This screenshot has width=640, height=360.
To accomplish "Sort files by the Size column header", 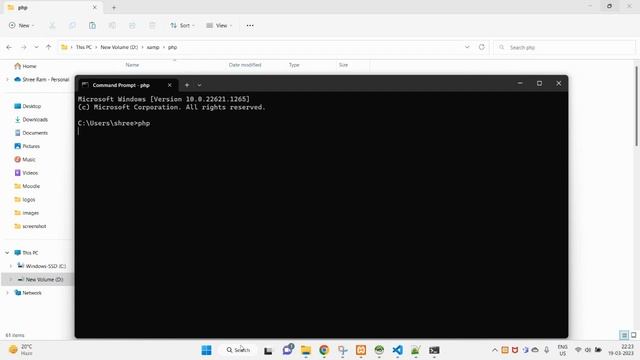I will tap(343, 65).
